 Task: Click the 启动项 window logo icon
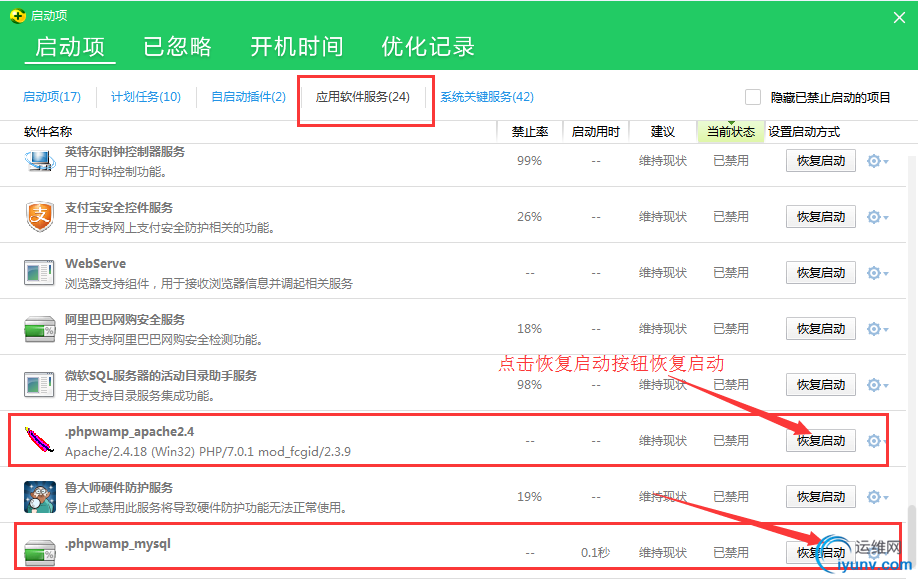18,16
